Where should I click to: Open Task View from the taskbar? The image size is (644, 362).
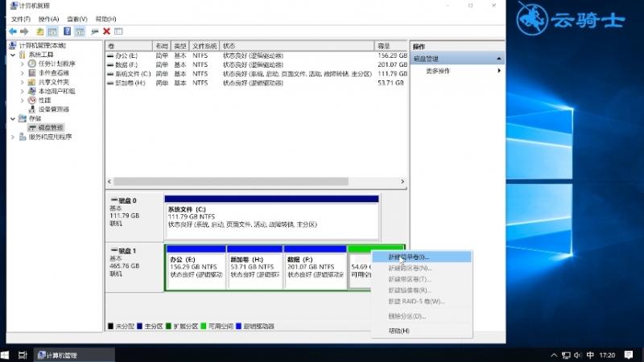(x=23, y=355)
